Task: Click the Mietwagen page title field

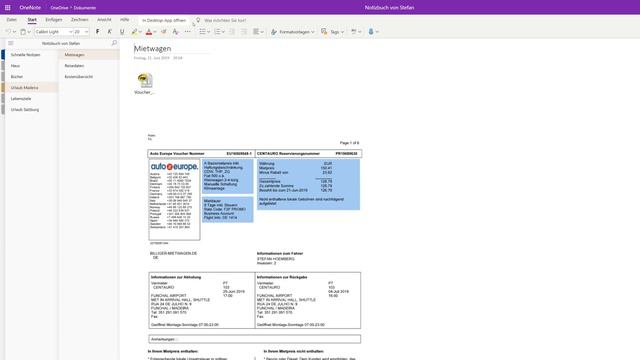Action: (x=171, y=49)
